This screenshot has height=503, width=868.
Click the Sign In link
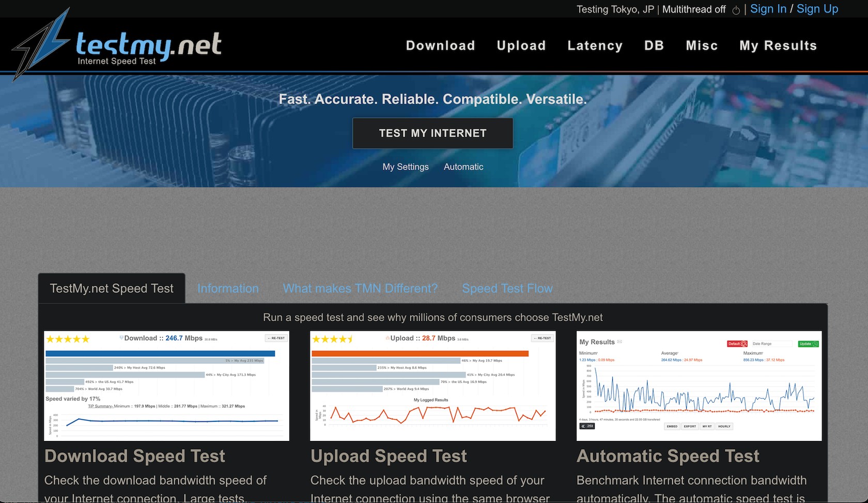(x=768, y=9)
